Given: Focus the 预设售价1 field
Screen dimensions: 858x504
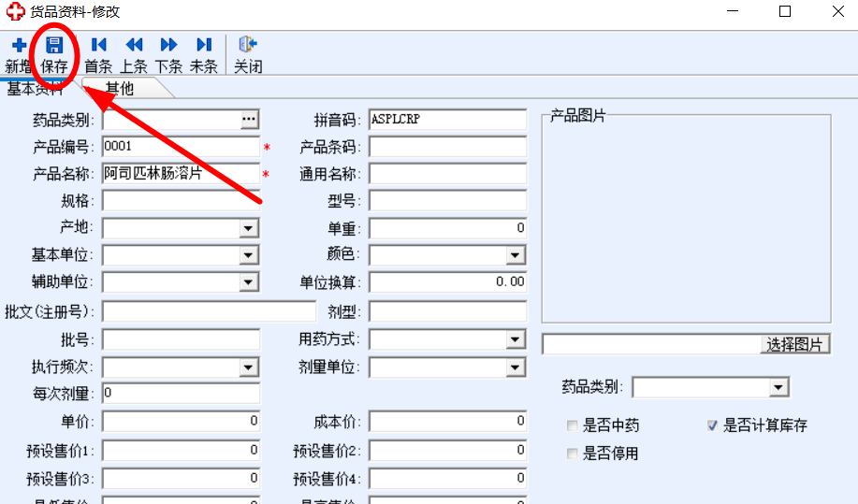Looking at the screenshot, I should pos(181,451).
